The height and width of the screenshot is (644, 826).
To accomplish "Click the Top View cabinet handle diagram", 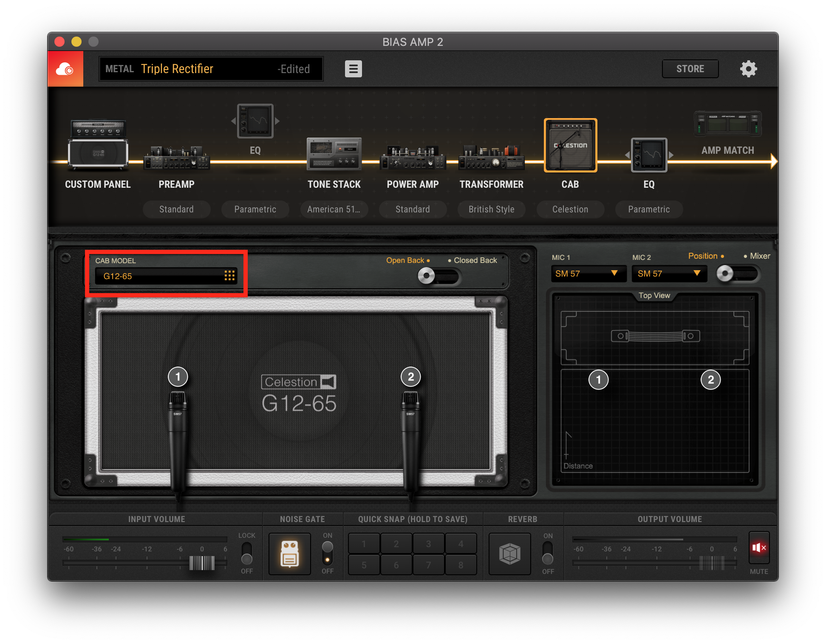I will pos(655,336).
